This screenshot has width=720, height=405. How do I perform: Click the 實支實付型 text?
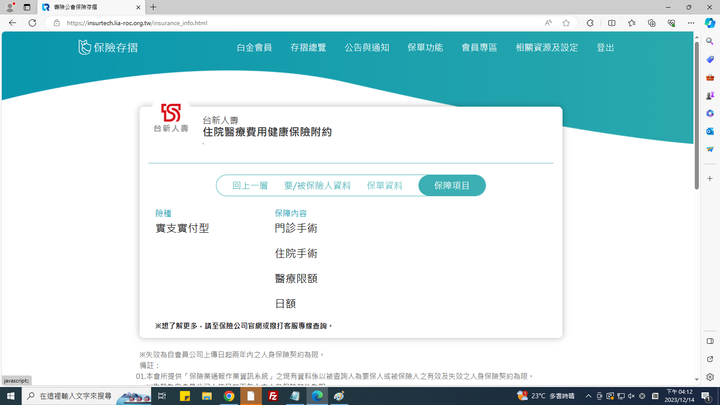182,228
